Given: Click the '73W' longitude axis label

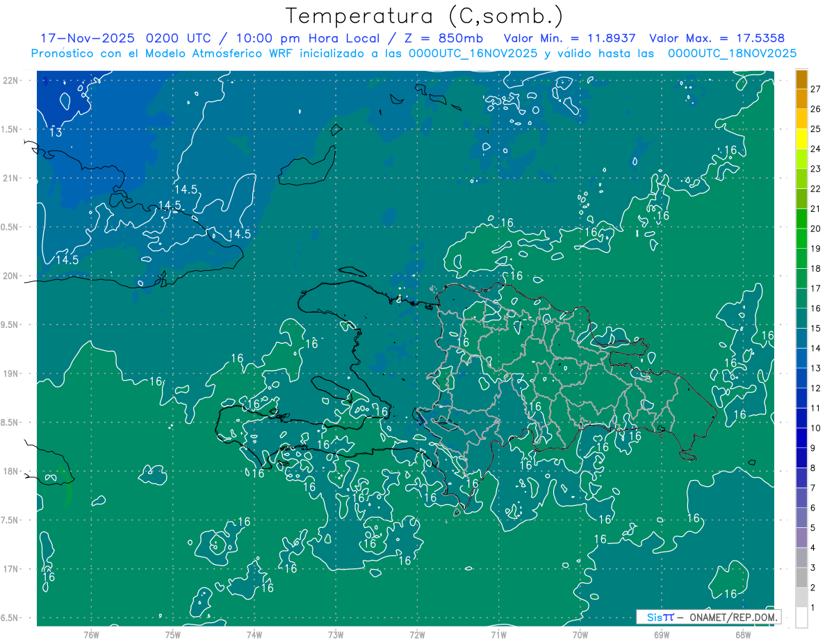Looking at the screenshot, I should [x=336, y=634].
